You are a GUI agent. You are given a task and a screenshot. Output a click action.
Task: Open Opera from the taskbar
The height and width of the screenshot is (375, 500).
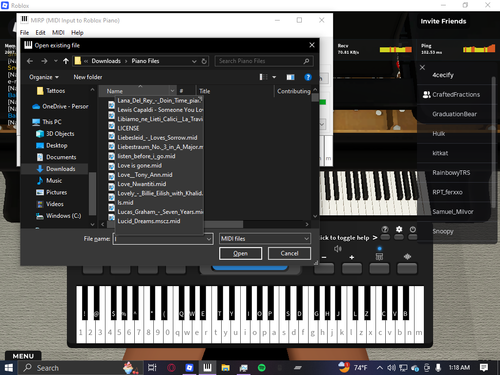click(x=171, y=368)
